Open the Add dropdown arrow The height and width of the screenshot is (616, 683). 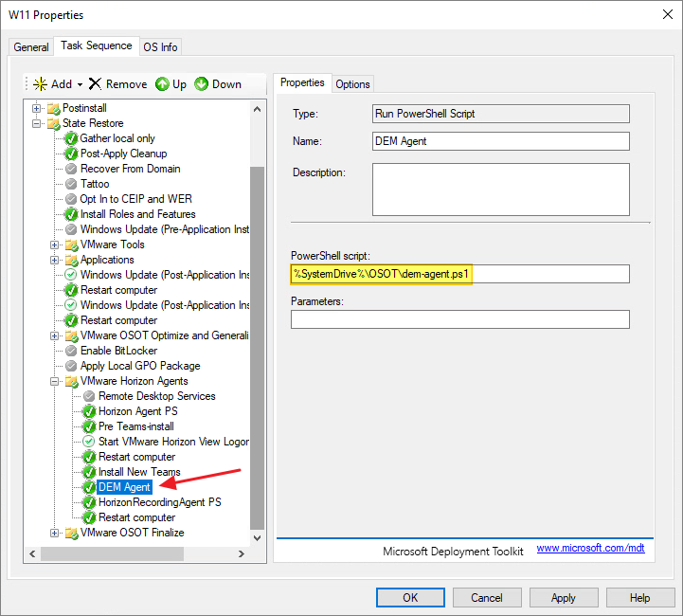81,84
